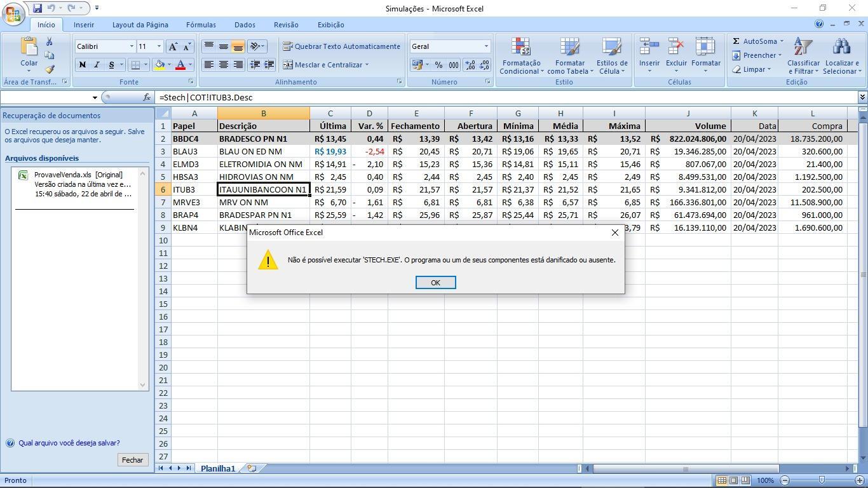Align text right
This screenshot has height=488, width=868.
[238, 65]
